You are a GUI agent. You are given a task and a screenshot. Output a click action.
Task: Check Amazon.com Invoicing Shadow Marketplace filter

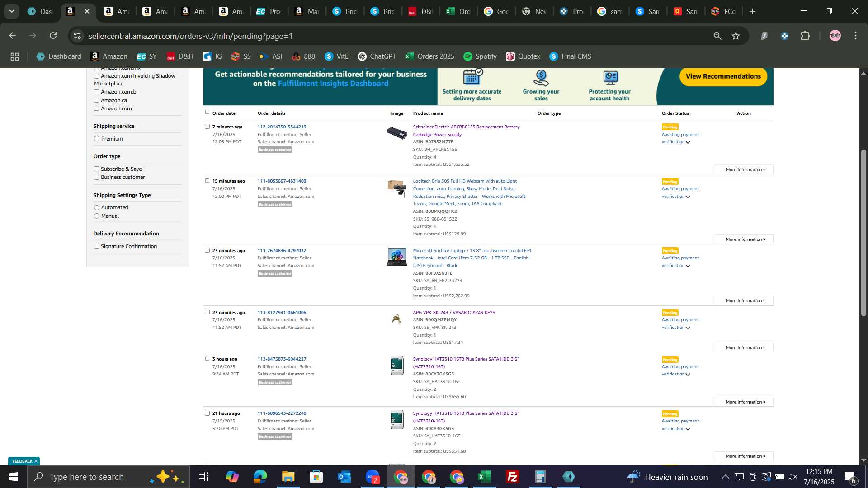tap(96, 76)
